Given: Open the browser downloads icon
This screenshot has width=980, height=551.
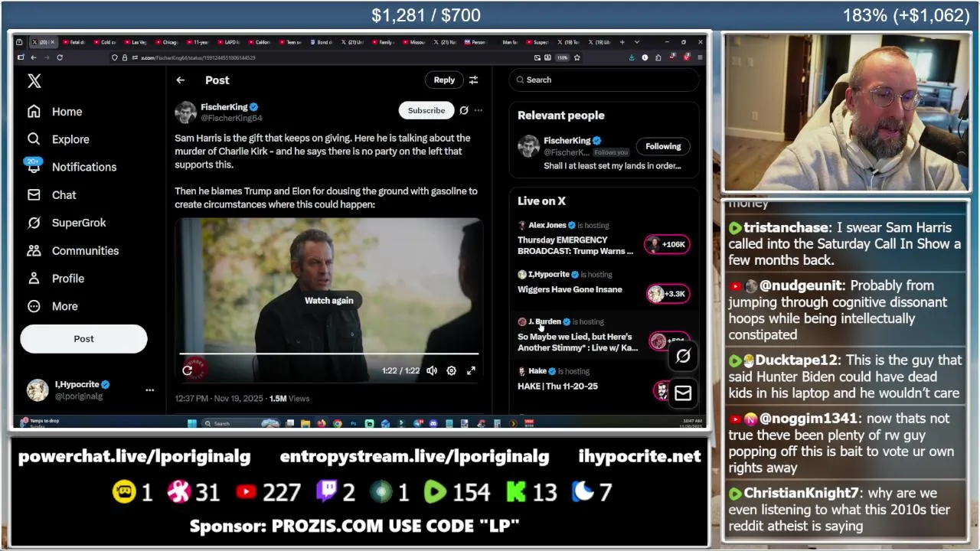Looking at the screenshot, I should pyautogui.click(x=632, y=57).
